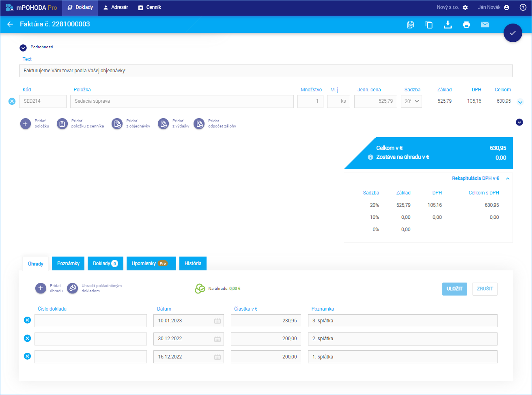Go back with the left arrow icon
Image resolution: width=532 pixels, height=395 pixels.
point(10,24)
